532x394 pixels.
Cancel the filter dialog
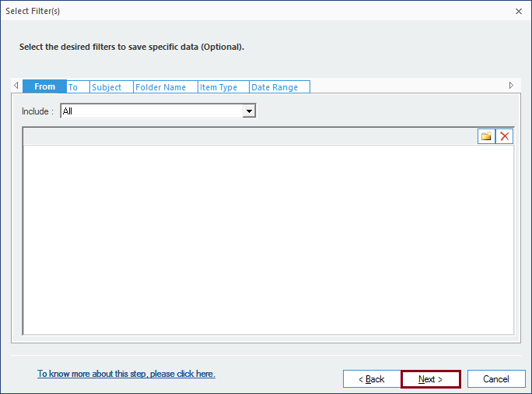(x=496, y=379)
